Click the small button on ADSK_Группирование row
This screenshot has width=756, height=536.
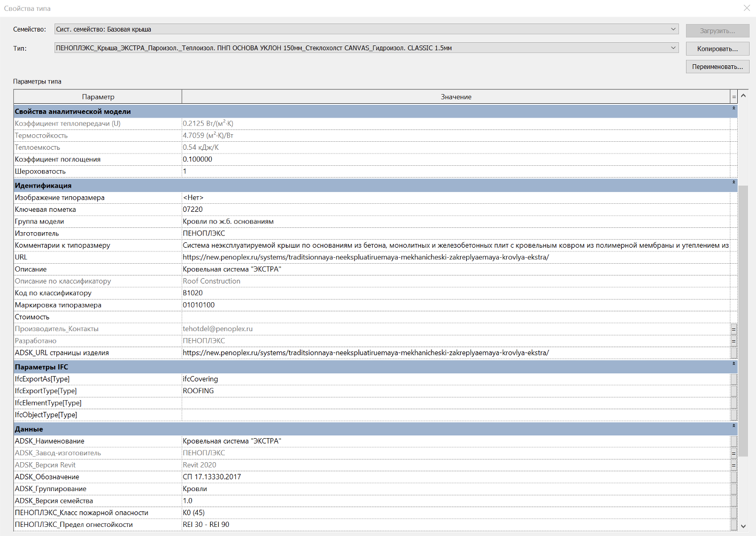[x=734, y=489]
